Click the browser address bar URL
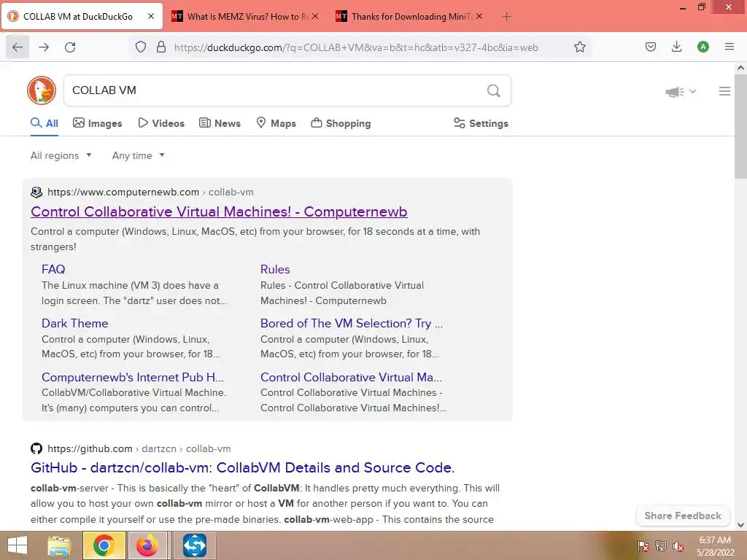Image resolution: width=747 pixels, height=560 pixels. point(356,47)
